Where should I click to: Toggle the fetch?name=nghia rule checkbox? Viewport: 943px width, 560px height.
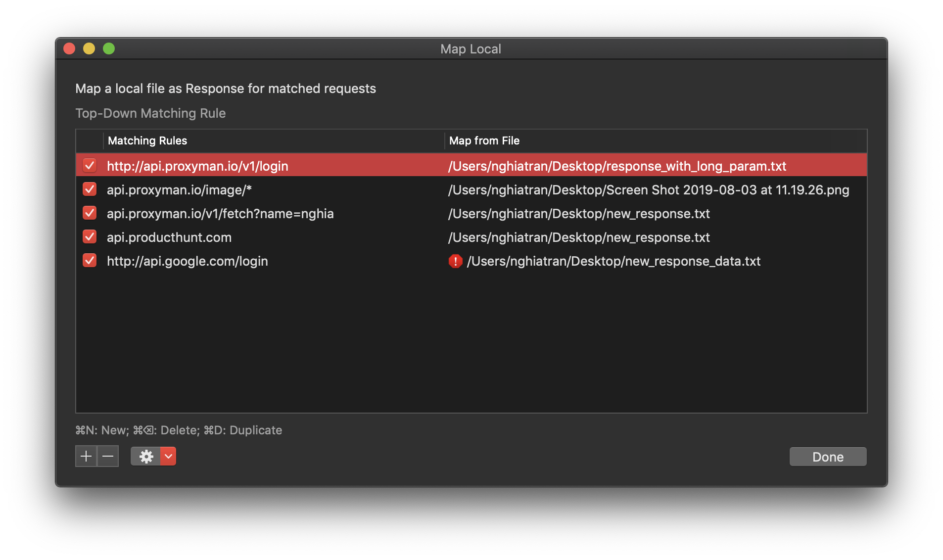point(90,213)
